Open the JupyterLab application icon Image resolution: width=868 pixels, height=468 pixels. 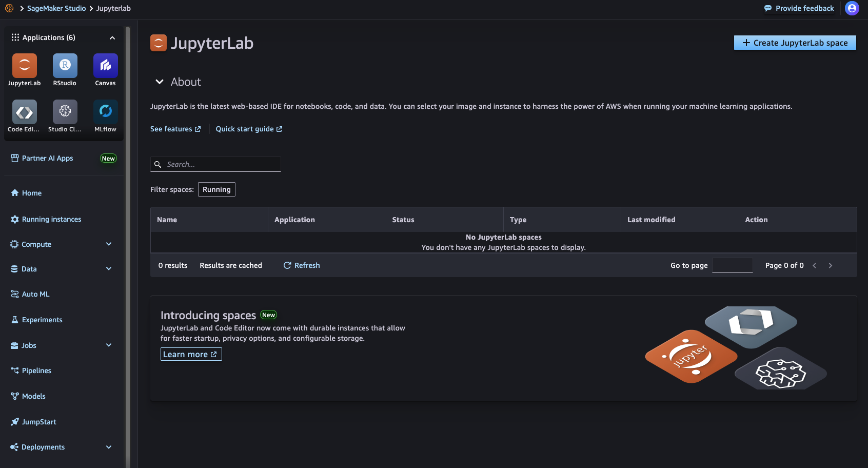pyautogui.click(x=25, y=66)
